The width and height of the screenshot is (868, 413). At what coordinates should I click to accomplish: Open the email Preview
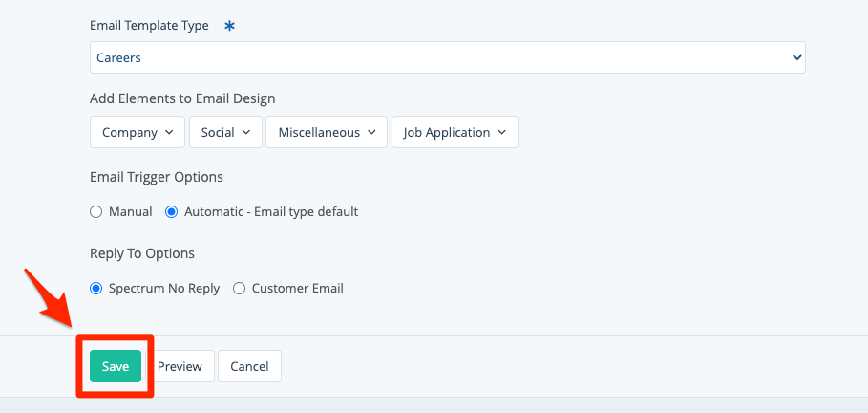180,366
